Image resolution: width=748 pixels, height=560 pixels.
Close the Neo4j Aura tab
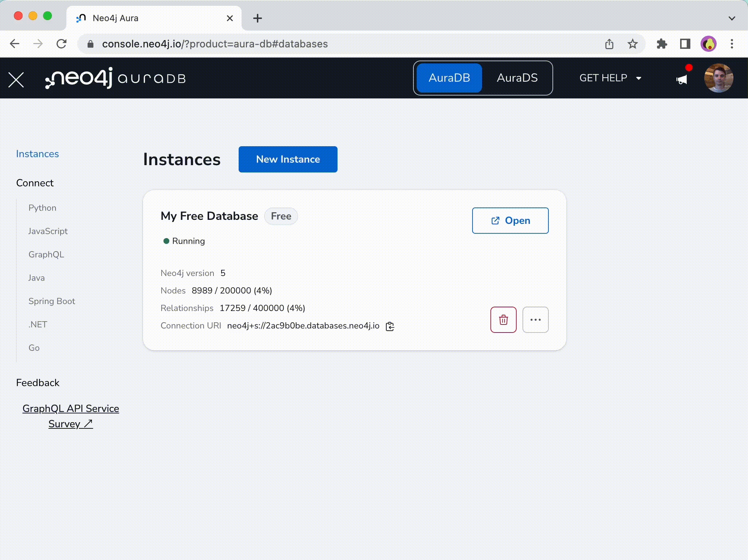[x=230, y=18]
